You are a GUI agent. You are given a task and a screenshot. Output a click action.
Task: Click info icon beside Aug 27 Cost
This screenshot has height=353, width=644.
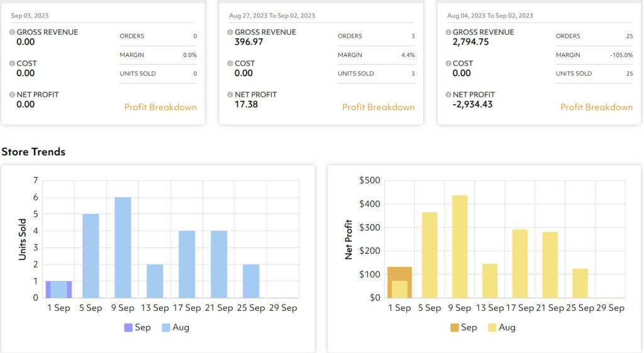(x=230, y=63)
